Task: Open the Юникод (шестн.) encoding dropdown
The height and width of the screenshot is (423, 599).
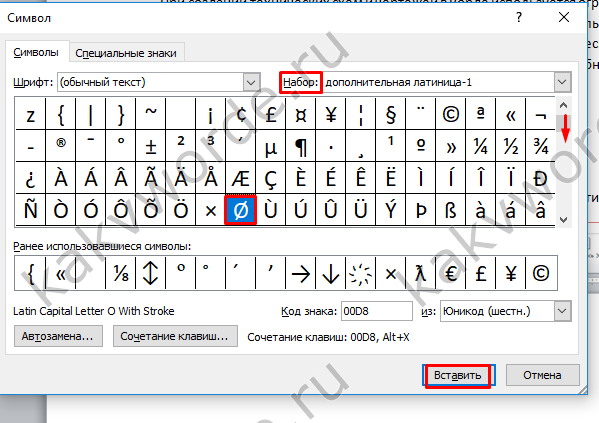Action: [x=562, y=311]
